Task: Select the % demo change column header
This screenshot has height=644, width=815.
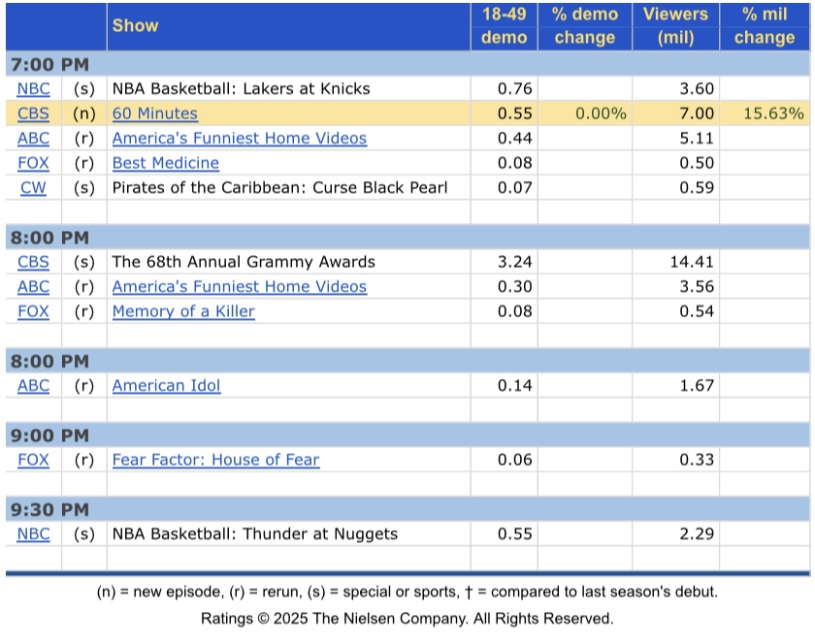Action: 585,25
